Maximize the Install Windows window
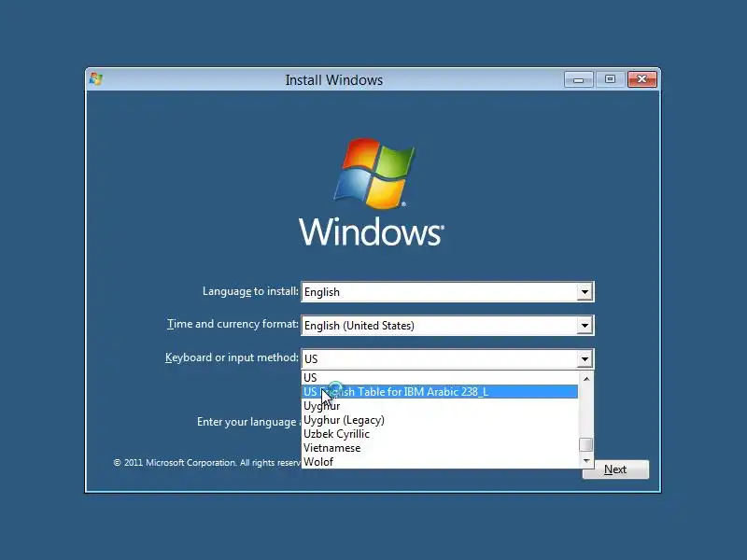 click(610, 79)
